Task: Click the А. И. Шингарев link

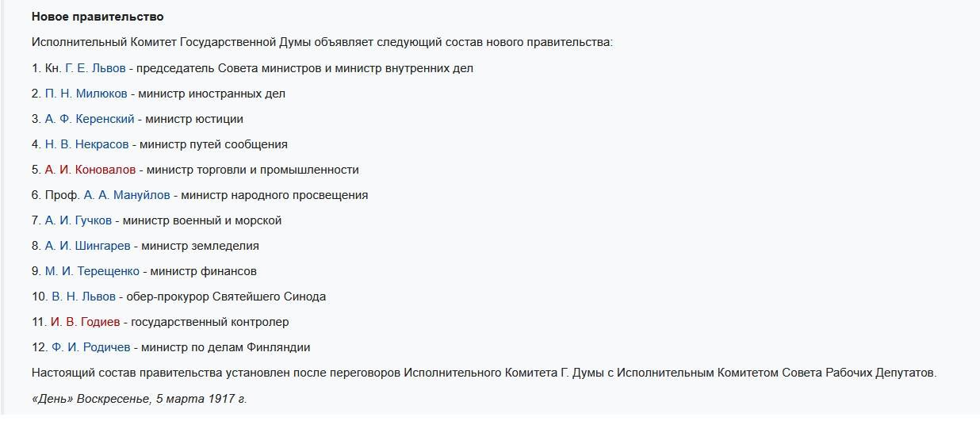Action: [x=87, y=246]
